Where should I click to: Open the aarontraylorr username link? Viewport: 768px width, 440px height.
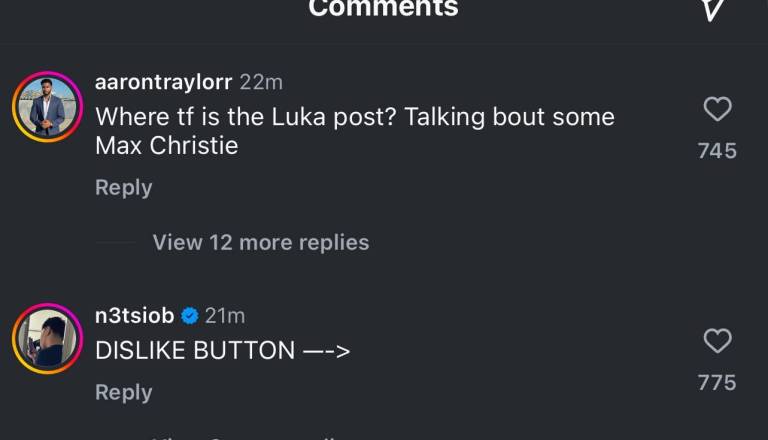click(163, 83)
